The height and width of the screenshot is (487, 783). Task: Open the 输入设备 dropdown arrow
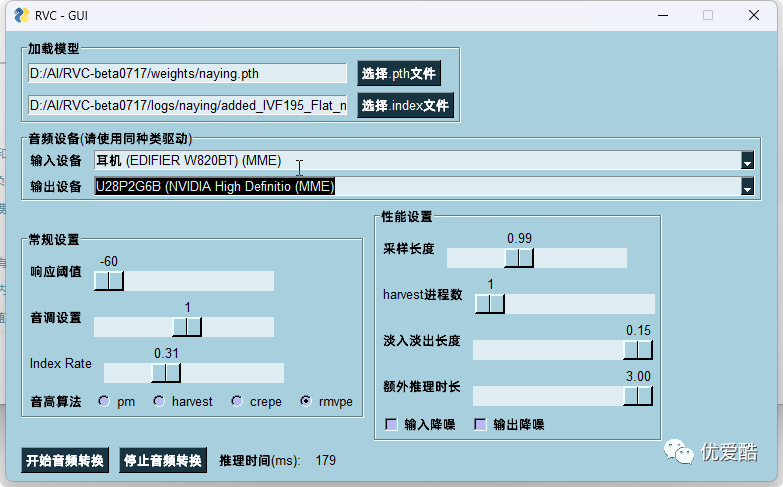(747, 160)
